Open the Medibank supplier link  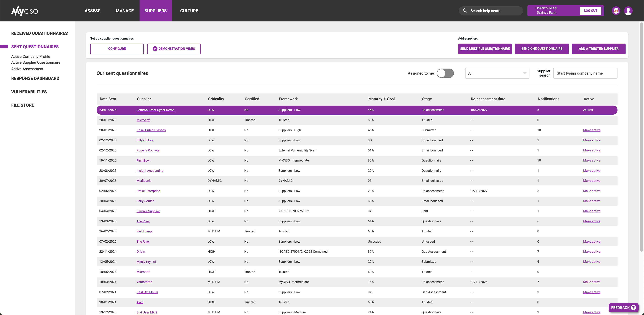pos(144,181)
